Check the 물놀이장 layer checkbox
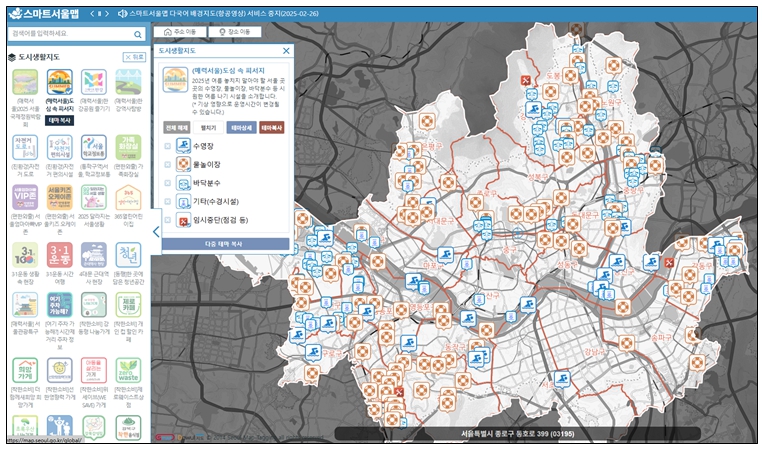This screenshot has width=762, height=450. tap(168, 164)
